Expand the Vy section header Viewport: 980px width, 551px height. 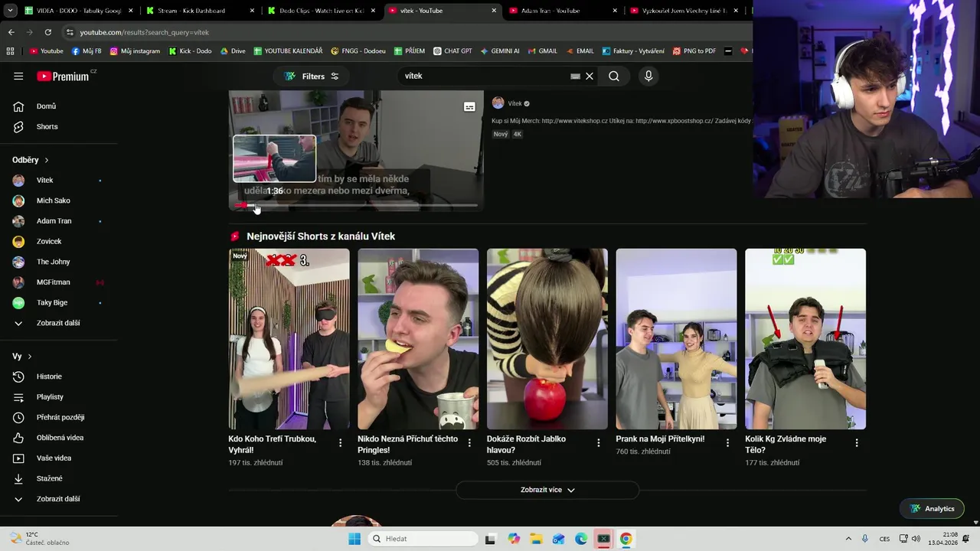tap(22, 357)
